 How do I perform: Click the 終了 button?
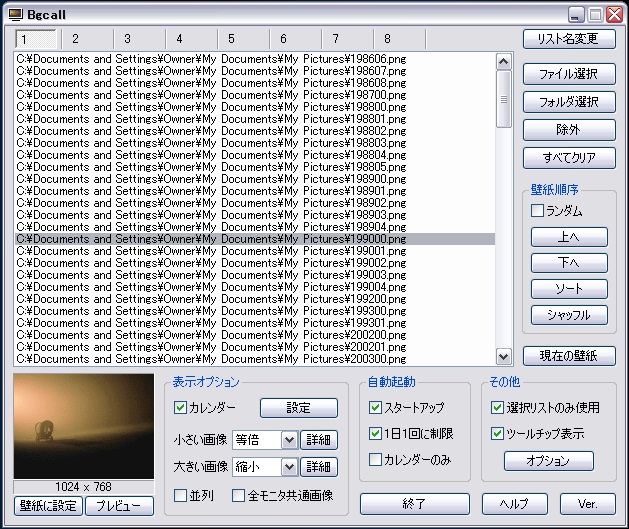pyautogui.click(x=414, y=504)
